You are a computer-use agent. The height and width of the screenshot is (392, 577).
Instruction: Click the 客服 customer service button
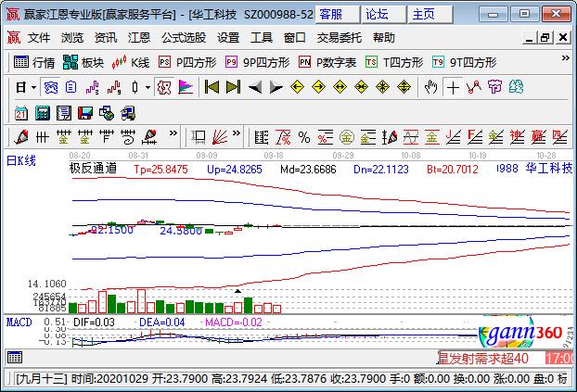pyautogui.click(x=338, y=15)
